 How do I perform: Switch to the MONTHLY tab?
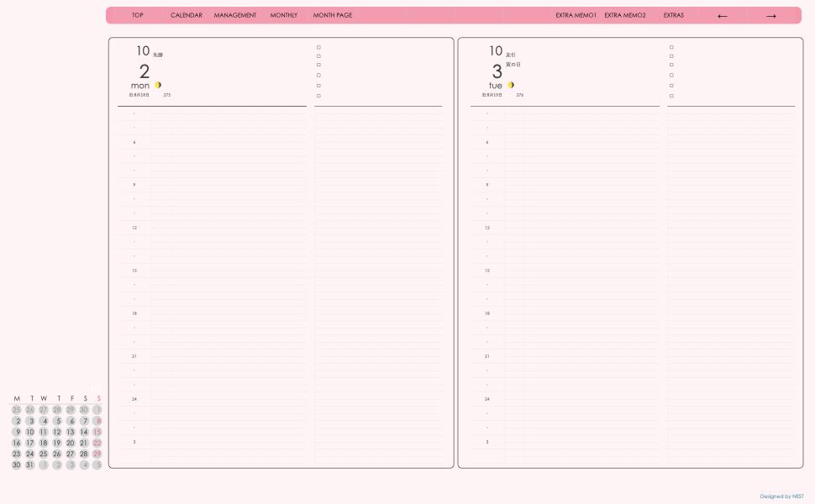pos(284,15)
